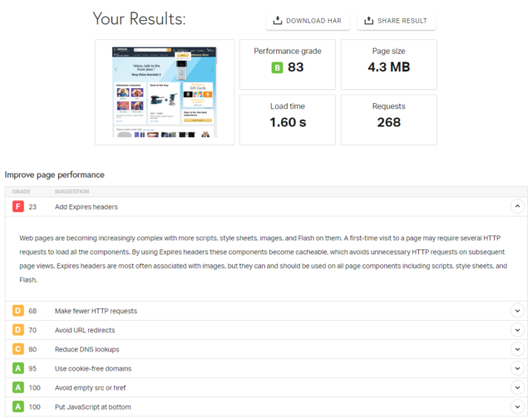Viewport: 532px width, 418px height.
Task: Click the A badge beside Use cookie-free domains
Action: (18, 368)
